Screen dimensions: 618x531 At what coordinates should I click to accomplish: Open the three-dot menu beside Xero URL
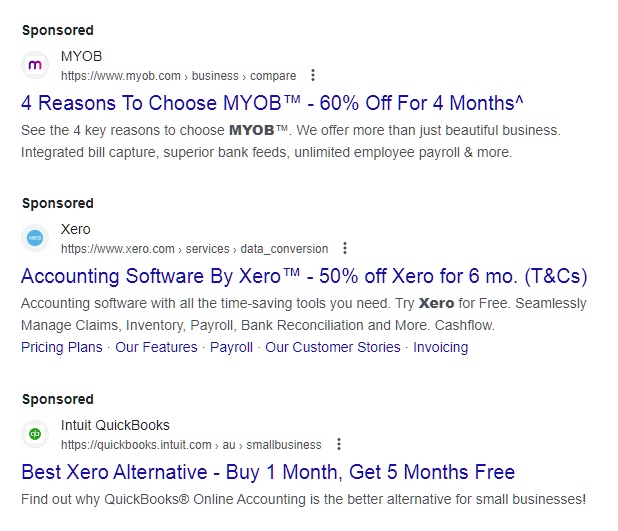point(345,248)
